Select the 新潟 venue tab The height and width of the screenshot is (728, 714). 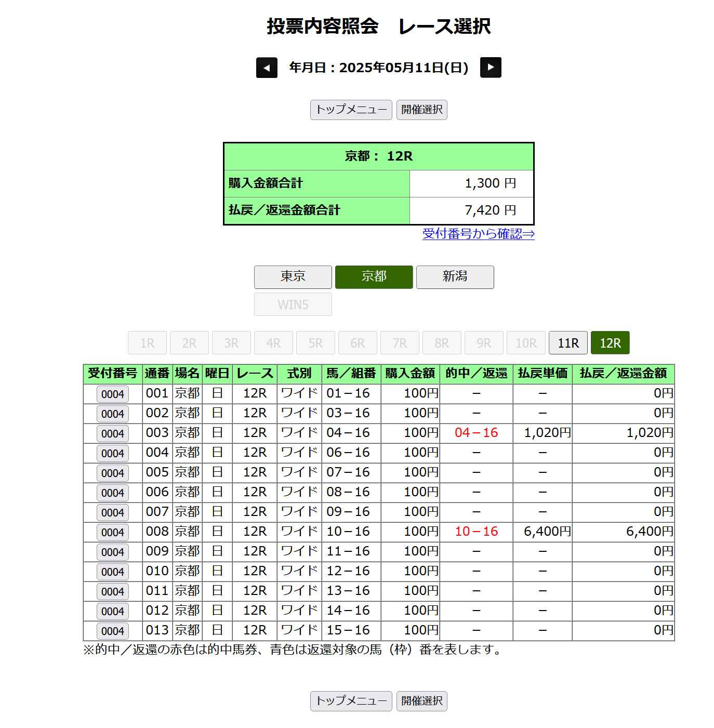[455, 277]
